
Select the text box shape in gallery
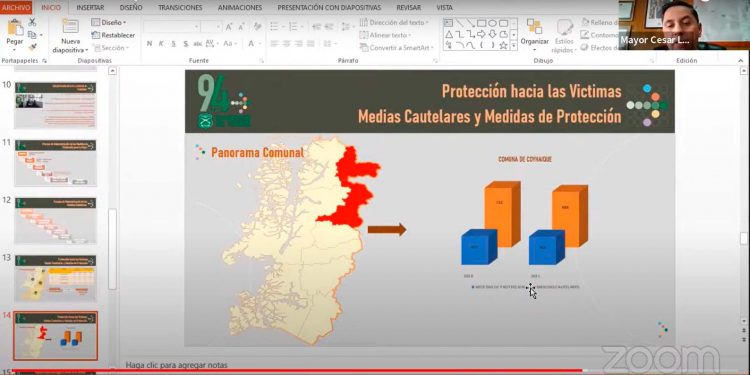[448, 23]
